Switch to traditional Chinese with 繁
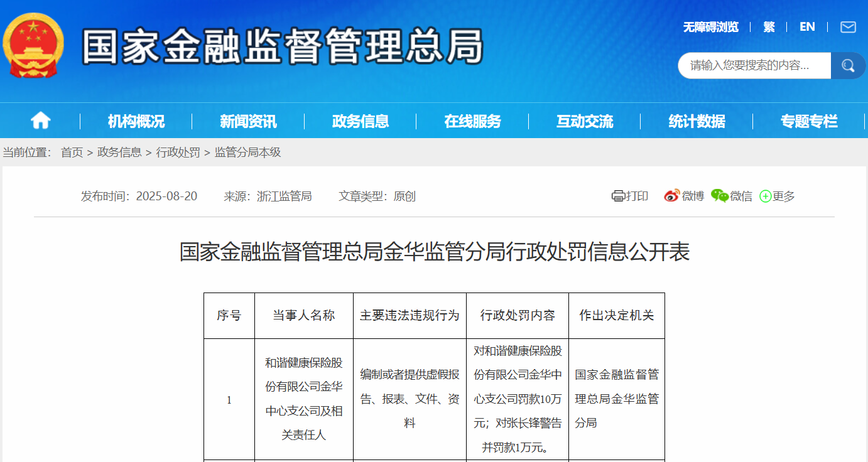This screenshot has height=462, width=868. [769, 27]
